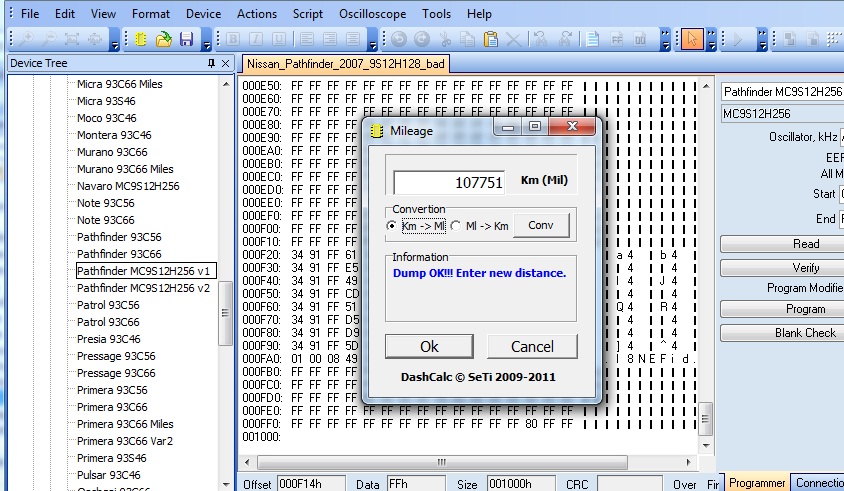Click the hex editor vertical scrollbar thumb

click(705, 419)
